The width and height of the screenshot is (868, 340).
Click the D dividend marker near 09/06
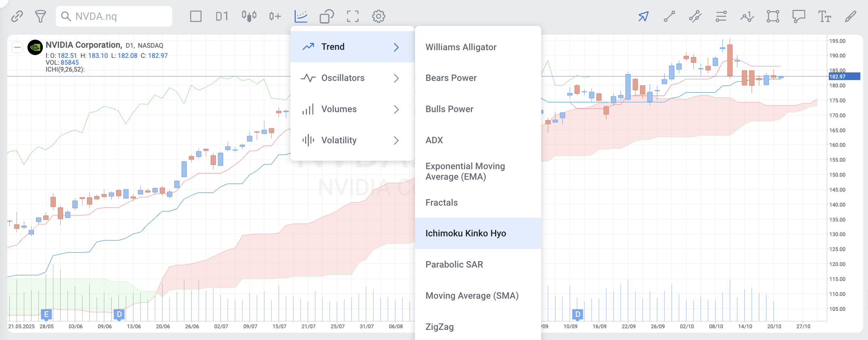[119, 314]
